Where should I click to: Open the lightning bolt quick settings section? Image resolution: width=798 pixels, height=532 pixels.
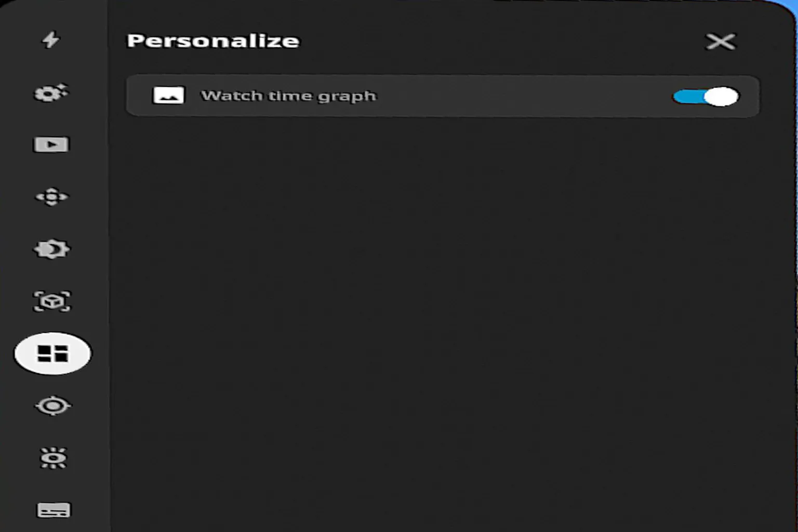coord(51,39)
